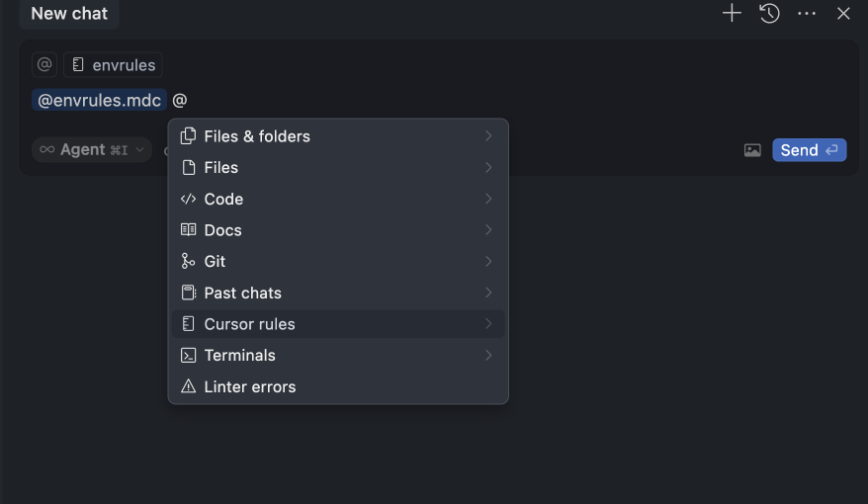868x504 pixels.
Task: Open the Agent mode dropdown
Action: tap(92, 150)
